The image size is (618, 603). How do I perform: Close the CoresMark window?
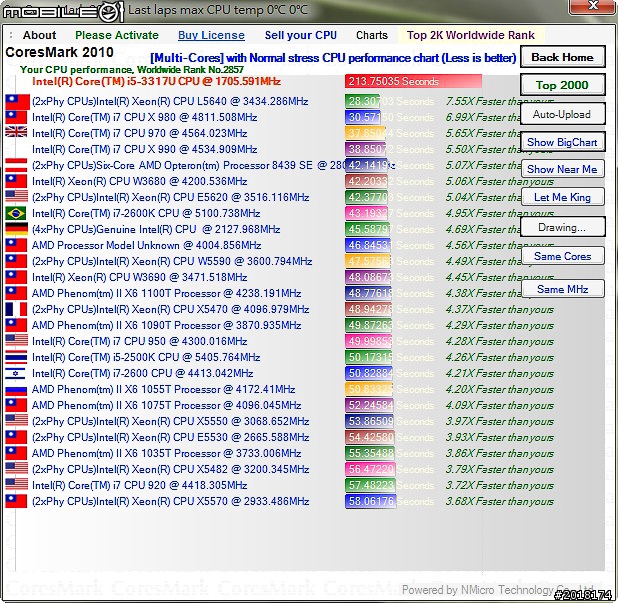[592, 6]
